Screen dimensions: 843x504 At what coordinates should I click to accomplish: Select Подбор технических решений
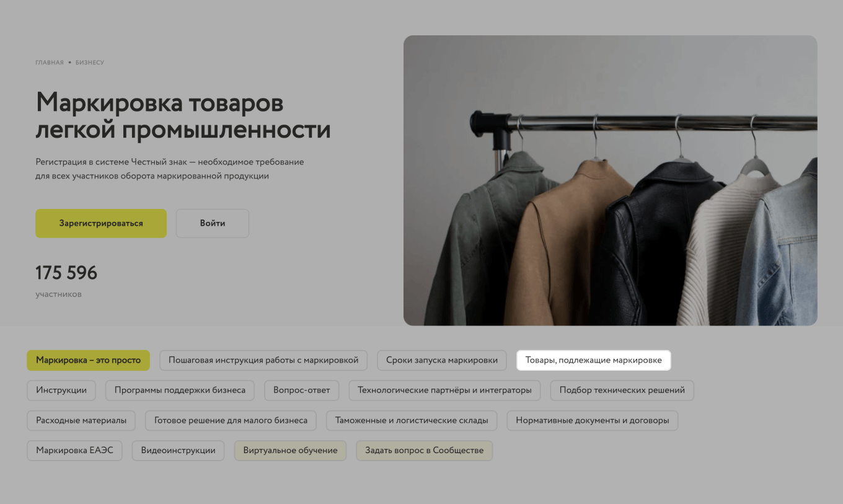[x=622, y=391]
